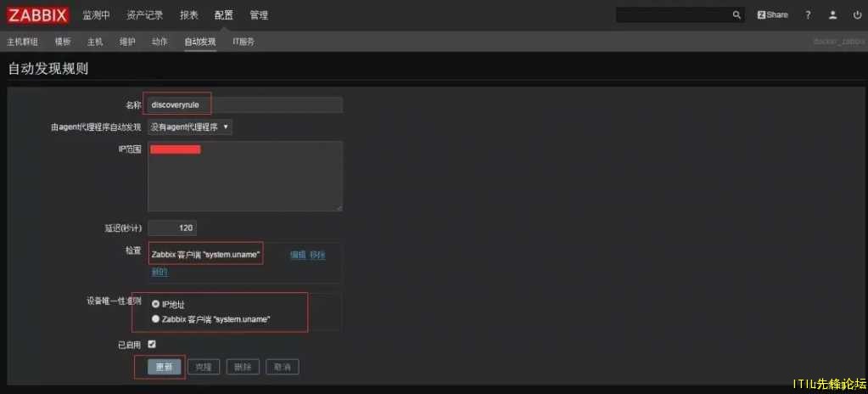Open the 监测中 top menu
Screen dimensions: 868x394
coord(97,15)
